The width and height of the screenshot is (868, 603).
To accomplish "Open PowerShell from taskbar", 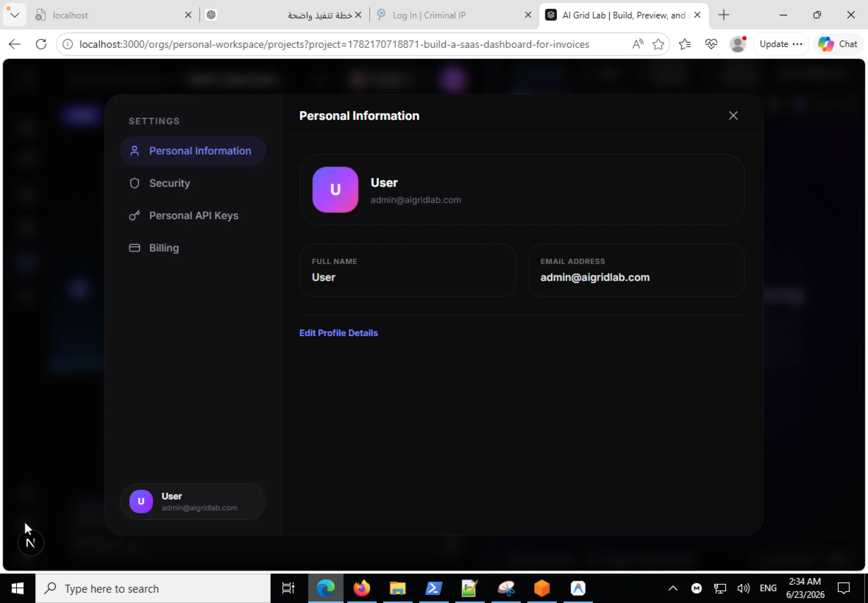I will click(433, 588).
